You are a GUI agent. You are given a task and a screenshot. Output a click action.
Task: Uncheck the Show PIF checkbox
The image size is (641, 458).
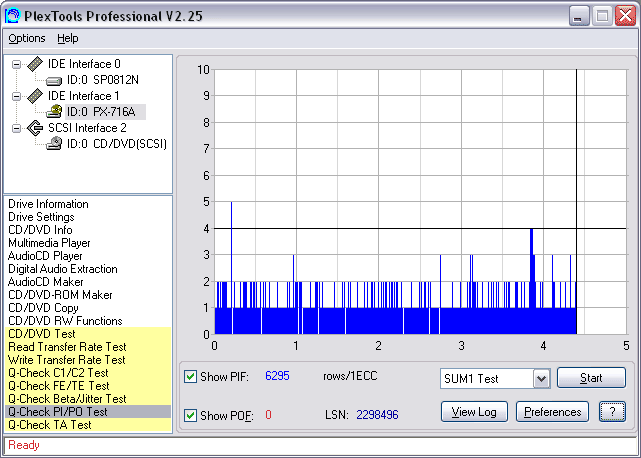pos(190,376)
